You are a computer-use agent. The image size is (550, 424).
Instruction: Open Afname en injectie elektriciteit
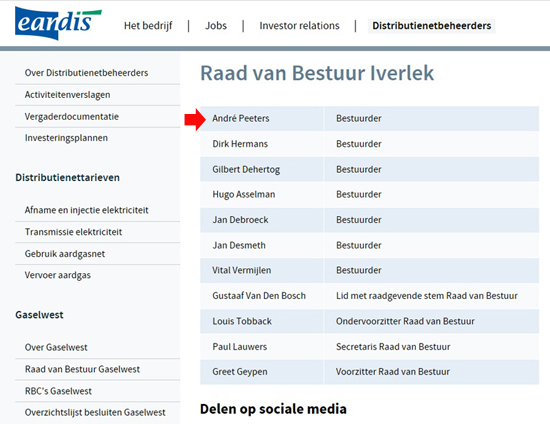(x=86, y=210)
